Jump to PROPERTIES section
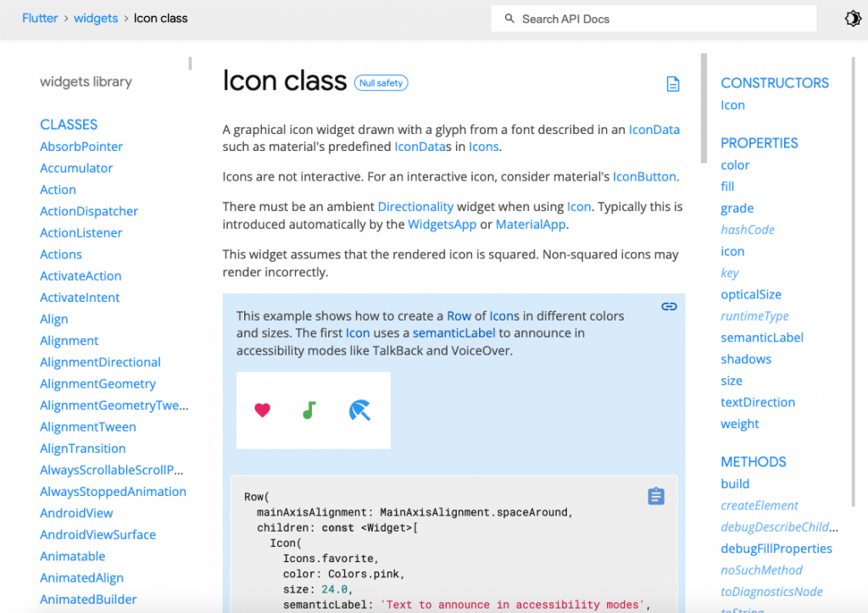The height and width of the screenshot is (613, 868). tap(759, 143)
